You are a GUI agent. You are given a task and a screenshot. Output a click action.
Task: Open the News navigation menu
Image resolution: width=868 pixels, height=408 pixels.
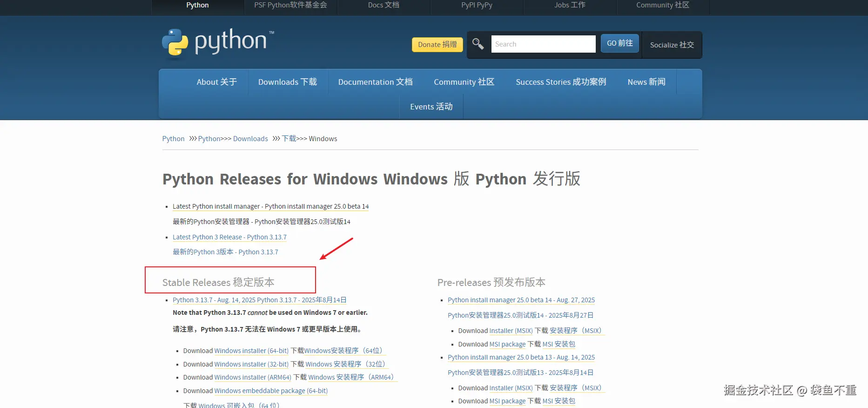pos(646,82)
